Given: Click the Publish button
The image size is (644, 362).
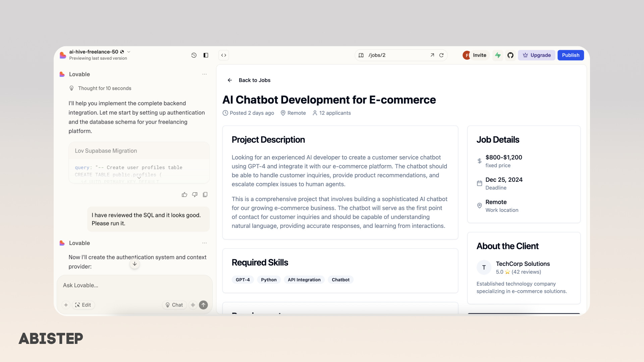Looking at the screenshot, I should [x=571, y=55].
